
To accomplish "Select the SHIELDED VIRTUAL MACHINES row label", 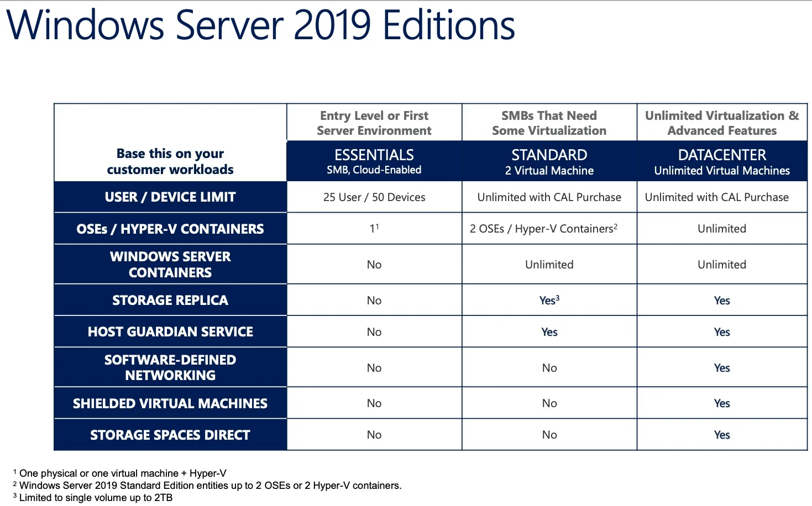I will [170, 403].
